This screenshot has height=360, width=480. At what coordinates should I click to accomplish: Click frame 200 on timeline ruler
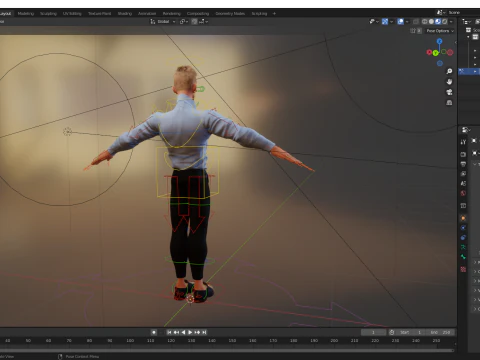click(x=334, y=341)
